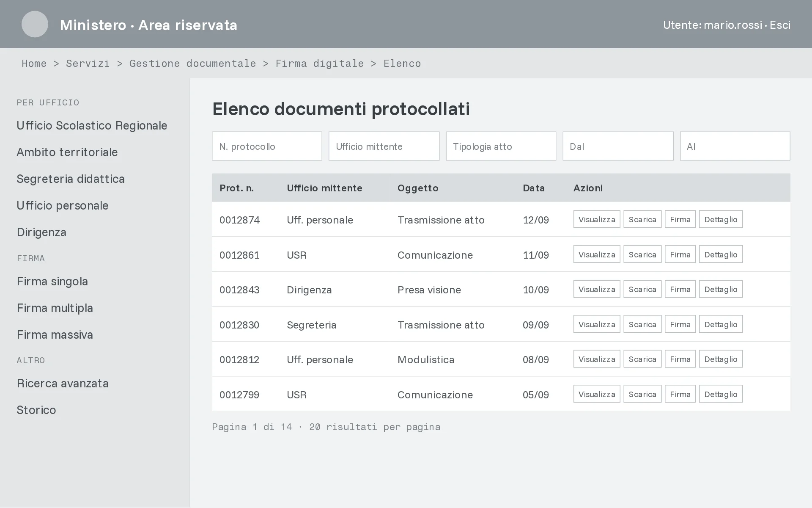Click the Prot. n. column header

tap(236, 188)
